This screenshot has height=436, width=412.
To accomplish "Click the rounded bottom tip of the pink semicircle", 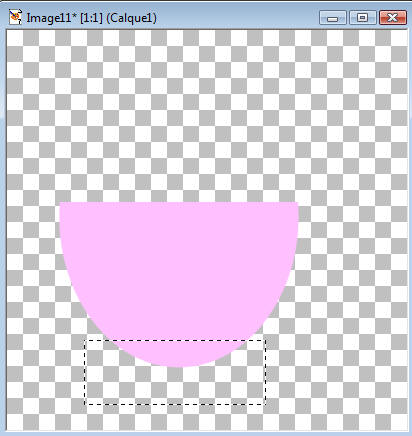I will click(179, 366).
